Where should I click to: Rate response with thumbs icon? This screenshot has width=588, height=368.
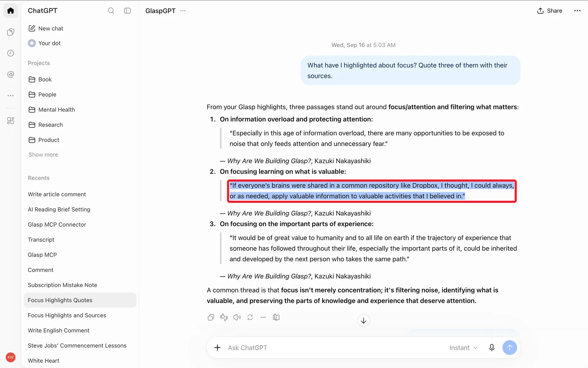click(224, 317)
